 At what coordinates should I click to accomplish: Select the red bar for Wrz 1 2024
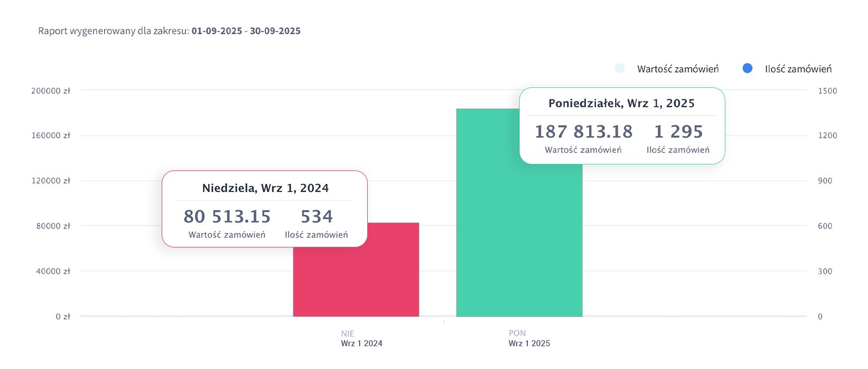(x=356, y=282)
